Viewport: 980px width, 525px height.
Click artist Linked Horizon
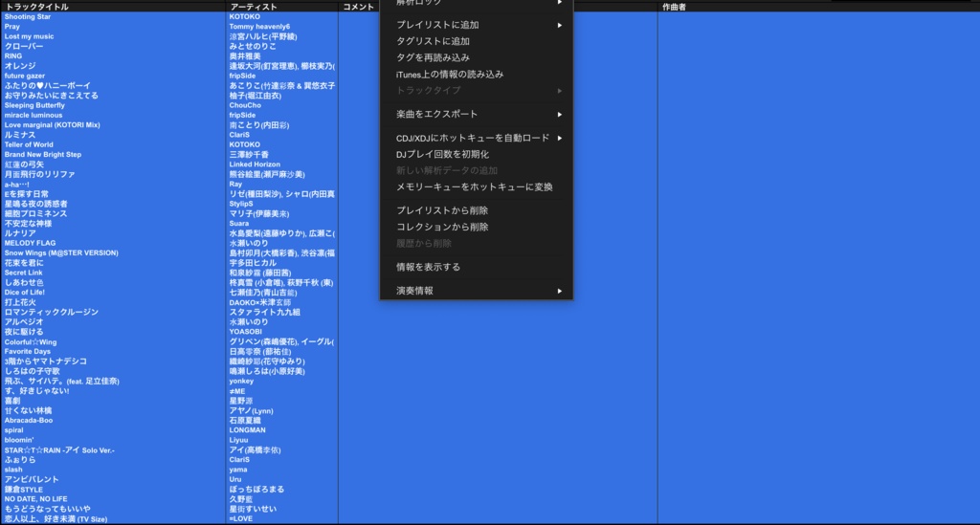click(x=255, y=164)
